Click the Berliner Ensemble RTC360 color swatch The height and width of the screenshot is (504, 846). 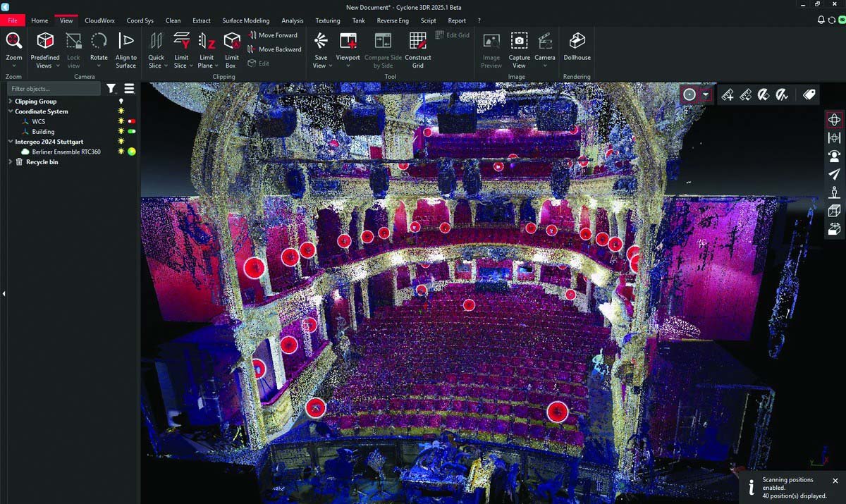click(x=132, y=152)
